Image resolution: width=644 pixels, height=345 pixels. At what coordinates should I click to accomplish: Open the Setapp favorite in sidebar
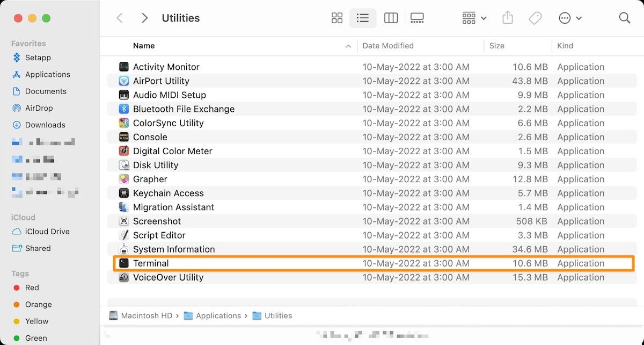pos(38,57)
